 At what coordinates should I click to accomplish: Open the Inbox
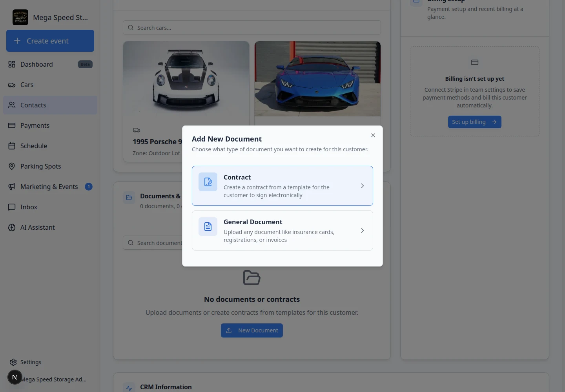click(50, 207)
